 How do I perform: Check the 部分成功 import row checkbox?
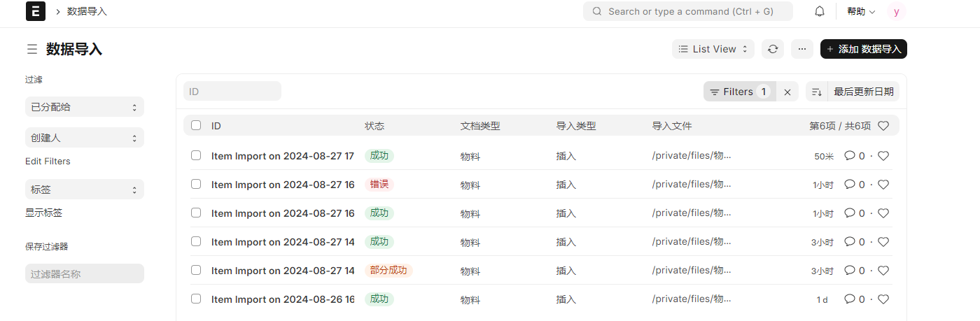[196, 270]
